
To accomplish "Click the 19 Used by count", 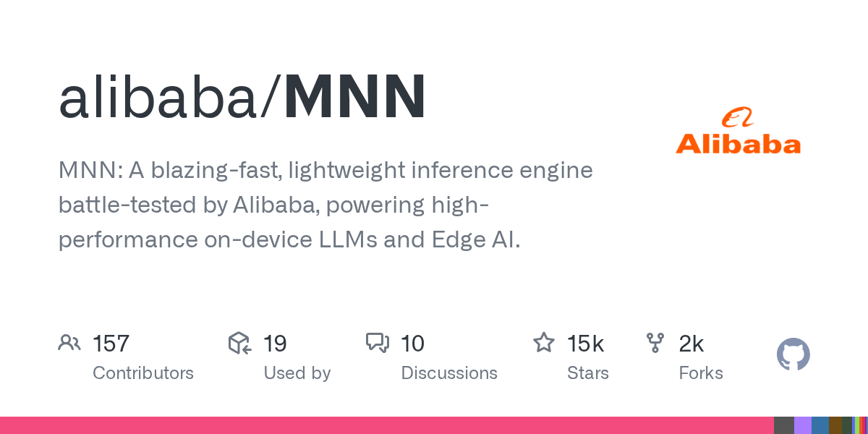I will point(275,343).
